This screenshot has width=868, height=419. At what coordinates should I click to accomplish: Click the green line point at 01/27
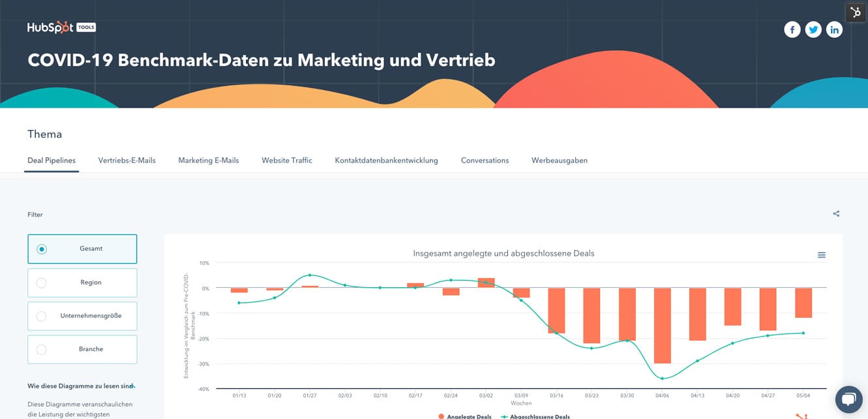310,275
